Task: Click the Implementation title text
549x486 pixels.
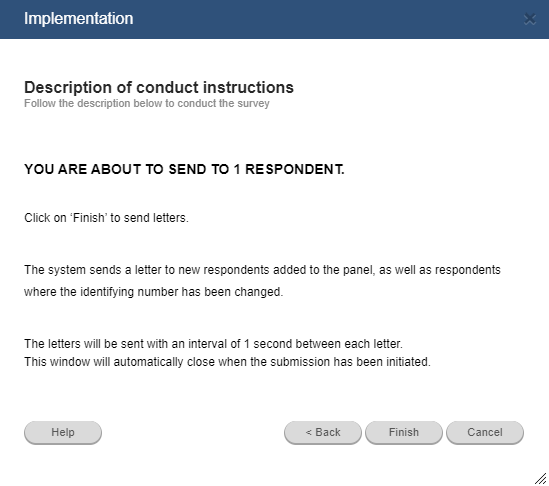Action: pyautogui.click(x=78, y=19)
